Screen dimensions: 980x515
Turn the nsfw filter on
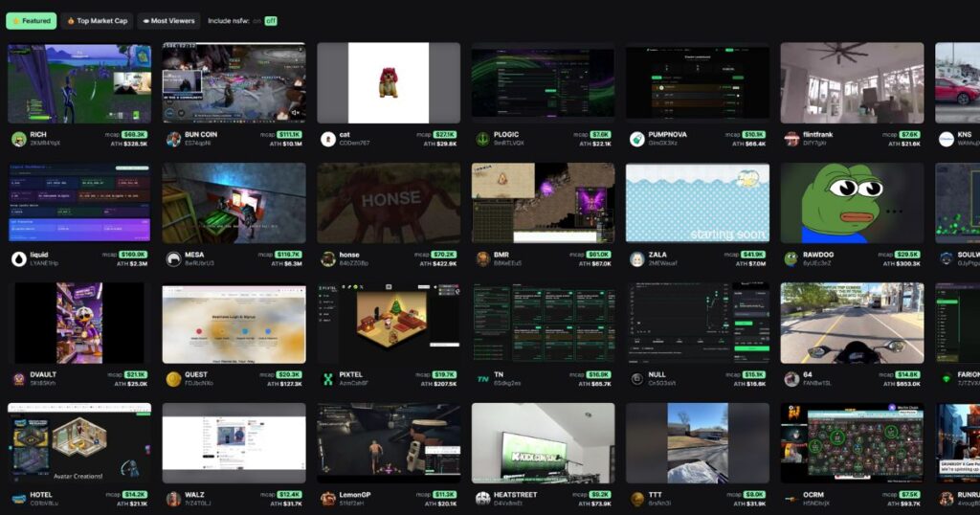point(256,20)
